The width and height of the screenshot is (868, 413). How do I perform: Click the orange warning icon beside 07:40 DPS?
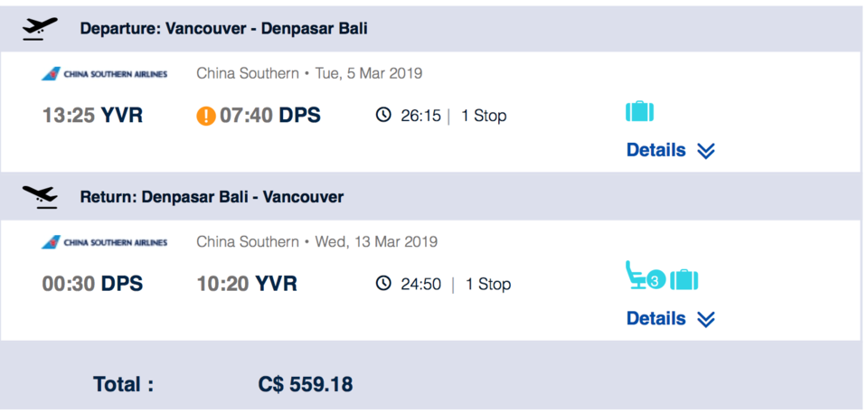[x=206, y=117]
